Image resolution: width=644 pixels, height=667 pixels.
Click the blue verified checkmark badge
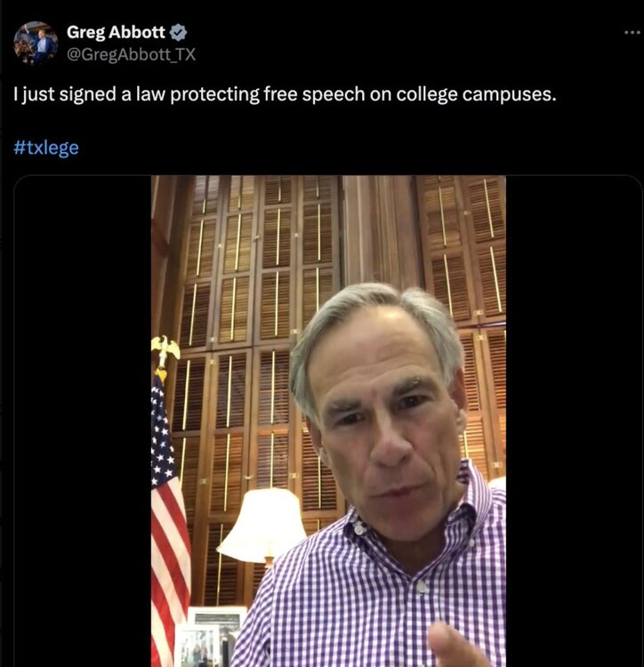pyautogui.click(x=179, y=33)
